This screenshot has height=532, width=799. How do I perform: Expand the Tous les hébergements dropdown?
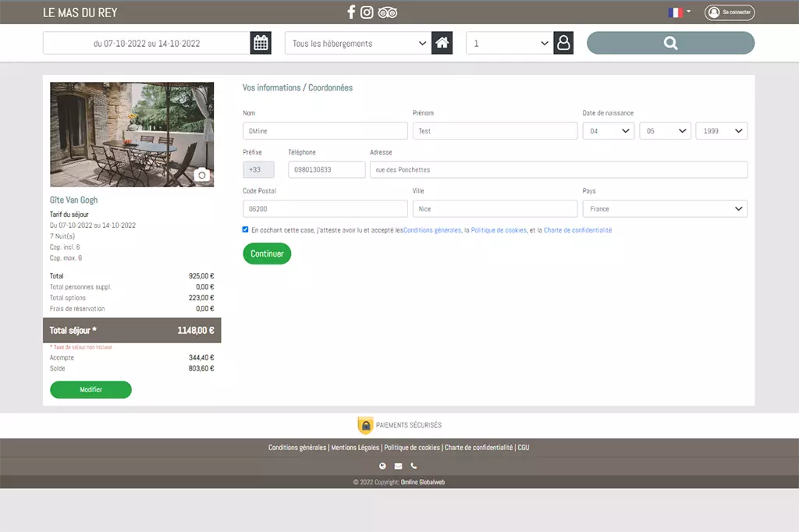[x=358, y=44]
